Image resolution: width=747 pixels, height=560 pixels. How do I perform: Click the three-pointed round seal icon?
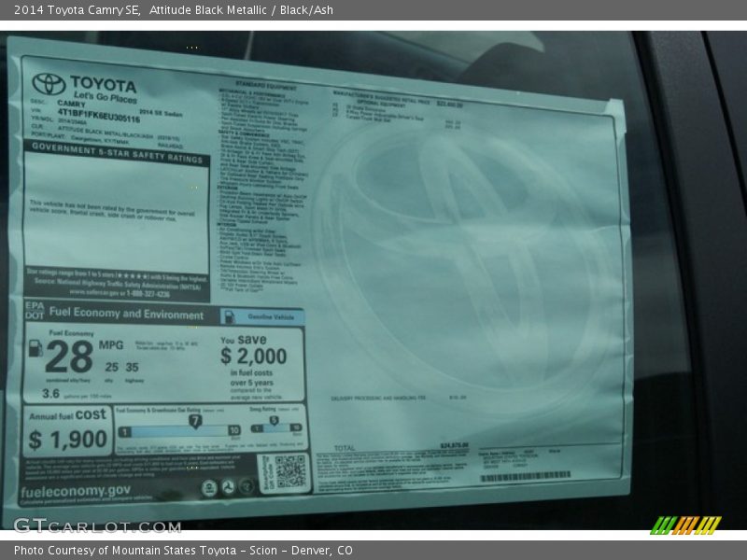[228, 487]
